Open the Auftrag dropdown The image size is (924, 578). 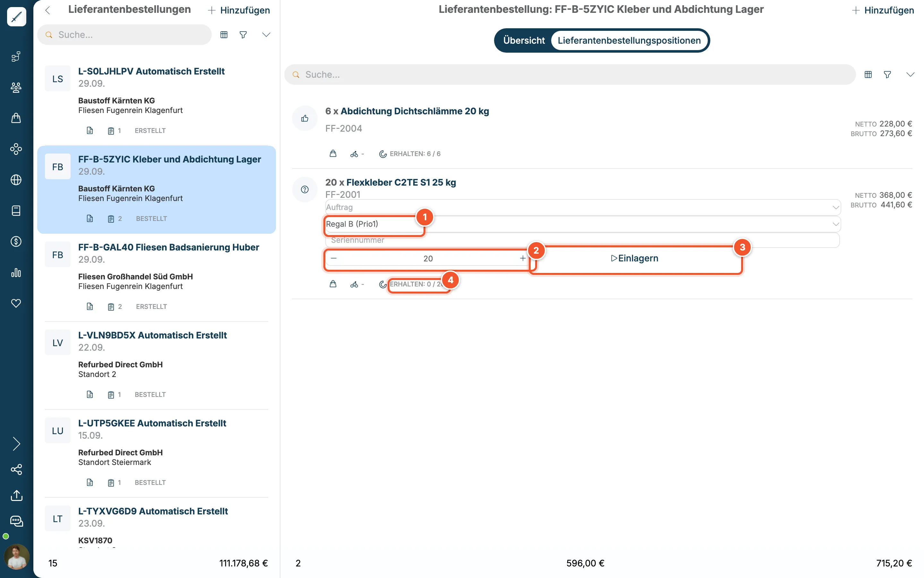583,207
